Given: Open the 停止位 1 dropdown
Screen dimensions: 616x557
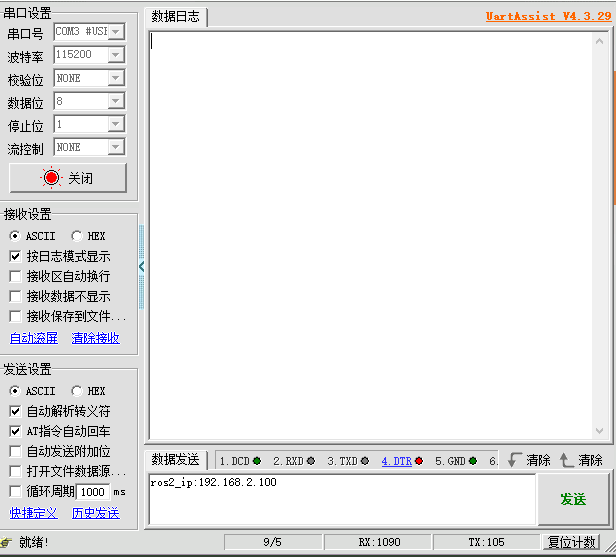Looking at the screenshot, I should [116, 124].
